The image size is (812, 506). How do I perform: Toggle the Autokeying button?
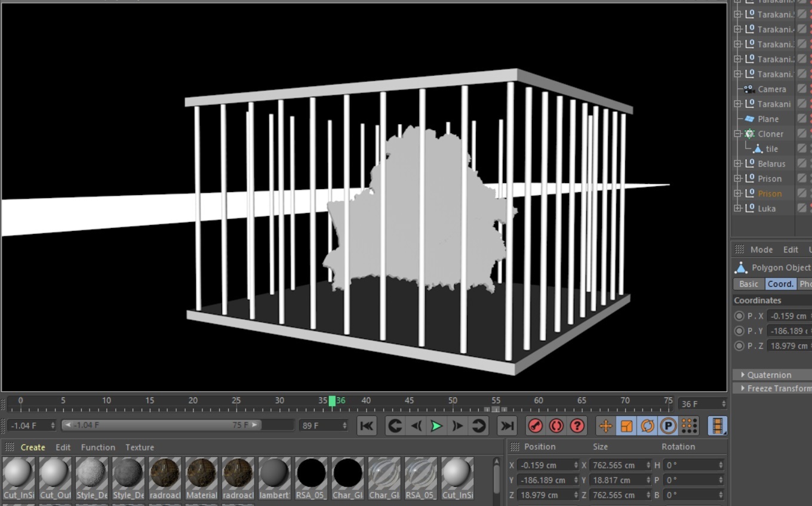[556, 426]
